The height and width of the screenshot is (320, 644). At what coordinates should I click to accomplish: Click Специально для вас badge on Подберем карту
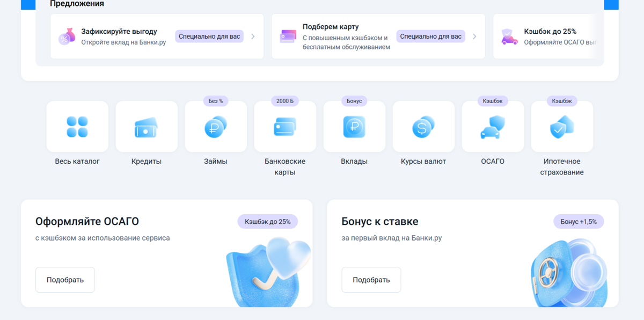431,37
